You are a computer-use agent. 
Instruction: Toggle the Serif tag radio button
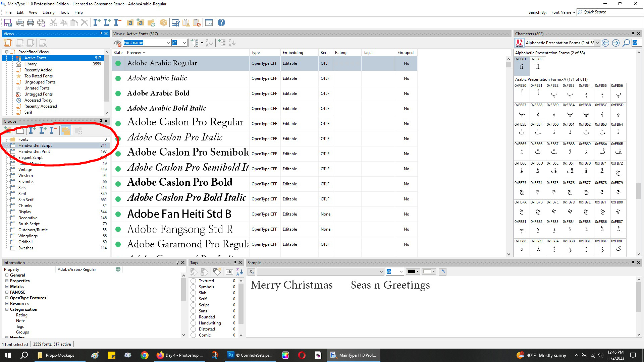(194, 299)
